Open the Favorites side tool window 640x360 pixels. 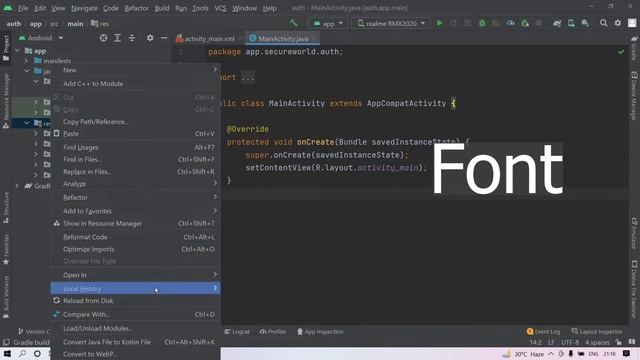[x=6, y=249]
